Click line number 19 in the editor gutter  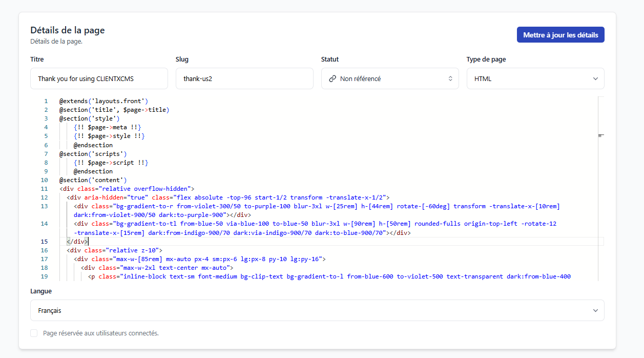(44, 276)
